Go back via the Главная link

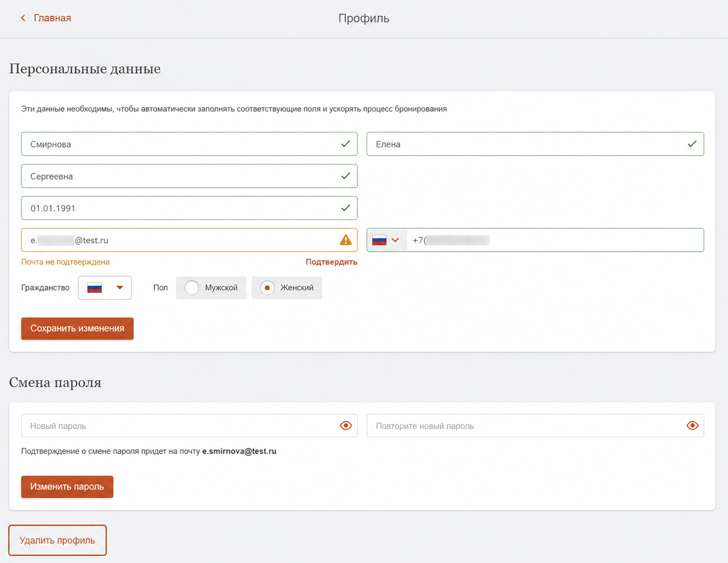coord(52,18)
